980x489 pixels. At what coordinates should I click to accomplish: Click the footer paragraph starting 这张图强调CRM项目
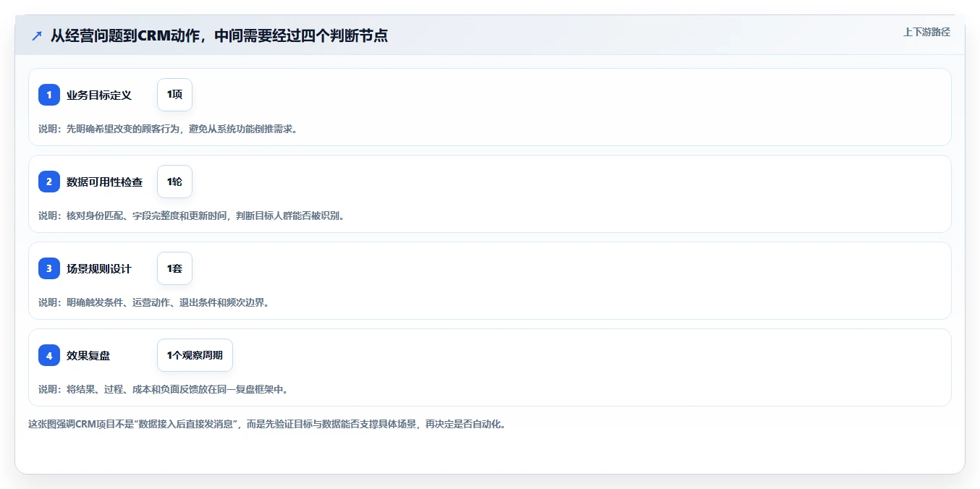(266, 424)
